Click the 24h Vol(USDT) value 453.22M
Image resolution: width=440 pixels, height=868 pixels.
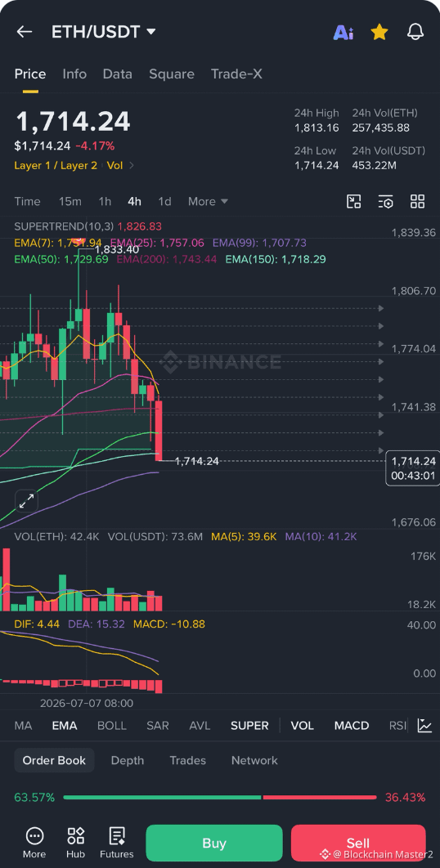click(x=374, y=165)
